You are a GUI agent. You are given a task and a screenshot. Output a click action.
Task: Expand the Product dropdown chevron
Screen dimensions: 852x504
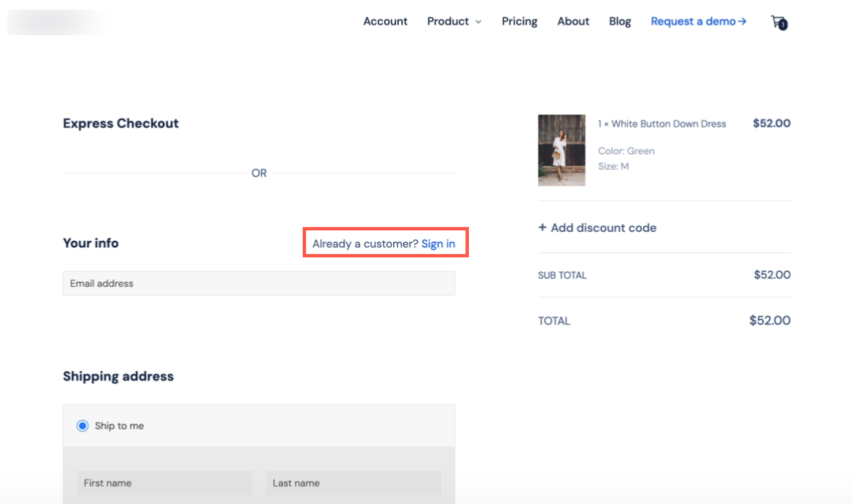click(478, 22)
